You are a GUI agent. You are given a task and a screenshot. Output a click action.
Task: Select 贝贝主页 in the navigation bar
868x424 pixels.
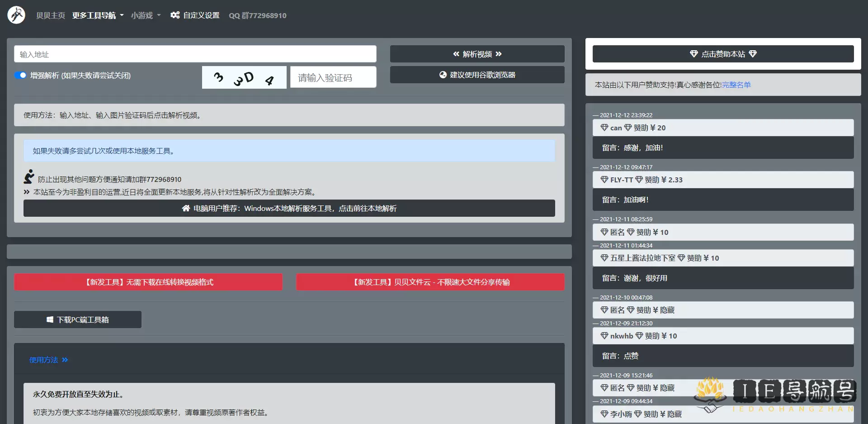tap(50, 15)
